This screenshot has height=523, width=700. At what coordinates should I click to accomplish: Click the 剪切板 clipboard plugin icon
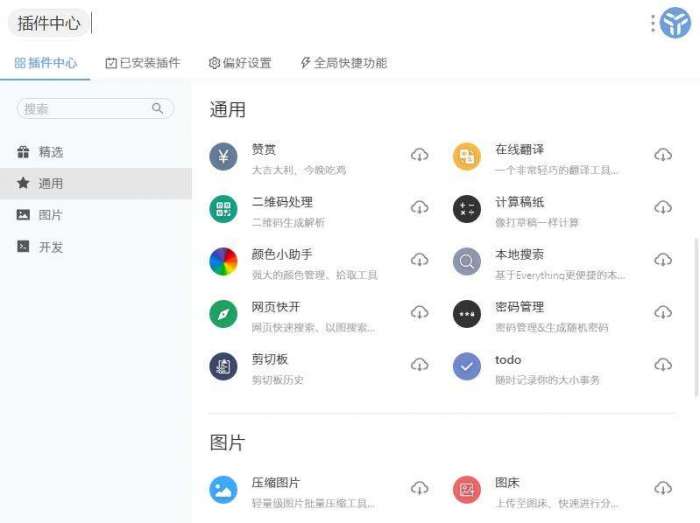coord(223,366)
